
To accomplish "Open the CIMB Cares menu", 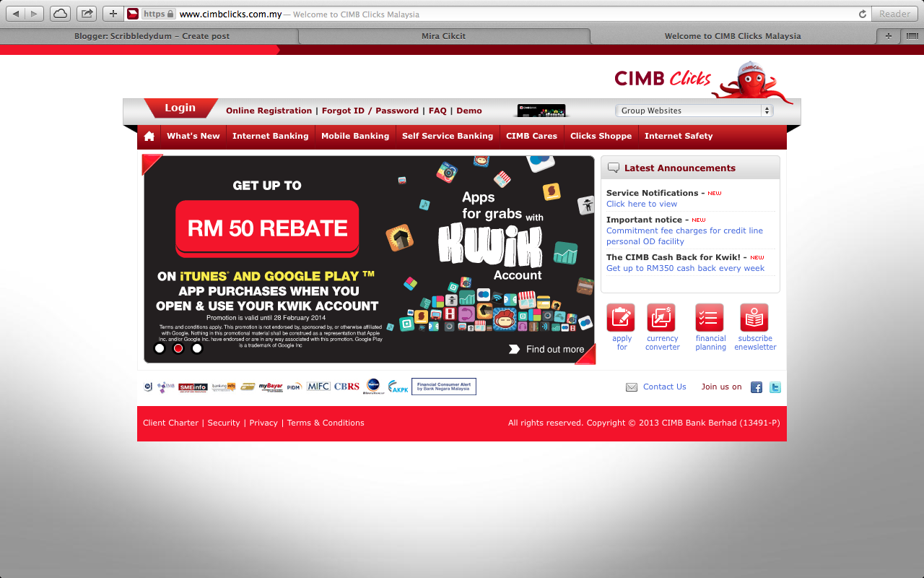I will pos(531,136).
